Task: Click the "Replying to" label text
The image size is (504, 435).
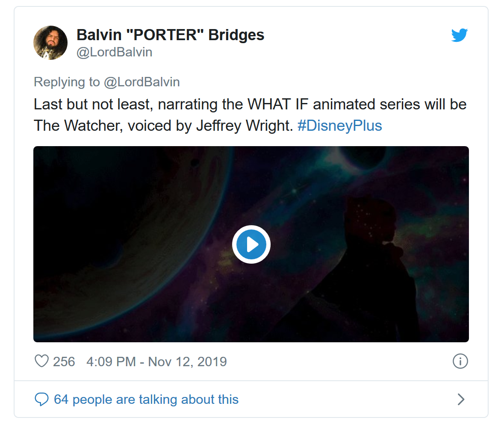Action: [x=67, y=82]
